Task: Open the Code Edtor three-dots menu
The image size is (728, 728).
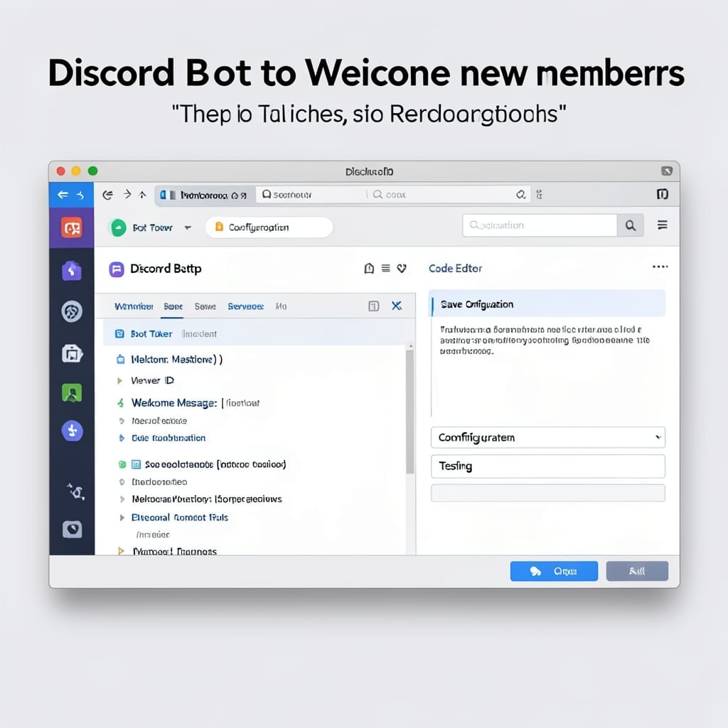Action: click(x=660, y=267)
